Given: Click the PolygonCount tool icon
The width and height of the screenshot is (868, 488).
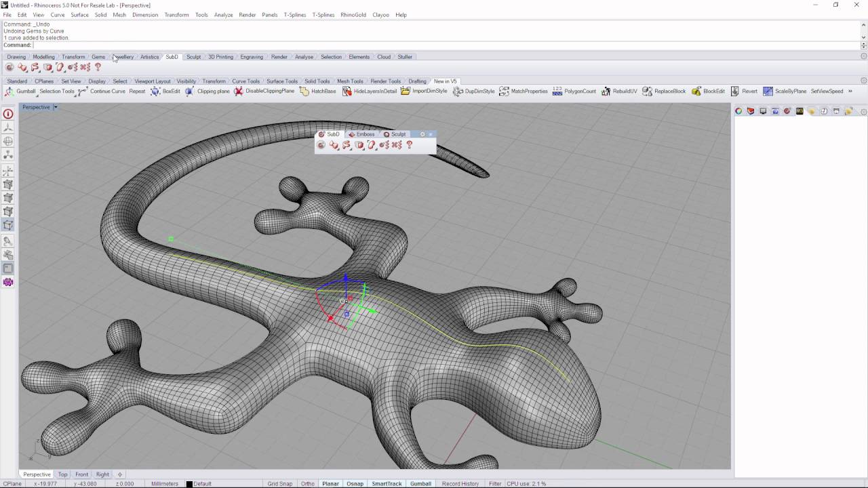Looking at the screenshot, I should [557, 91].
